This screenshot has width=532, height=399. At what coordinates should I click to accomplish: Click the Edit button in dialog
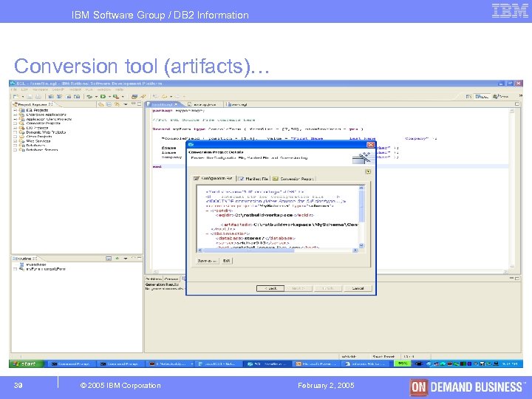(227, 261)
